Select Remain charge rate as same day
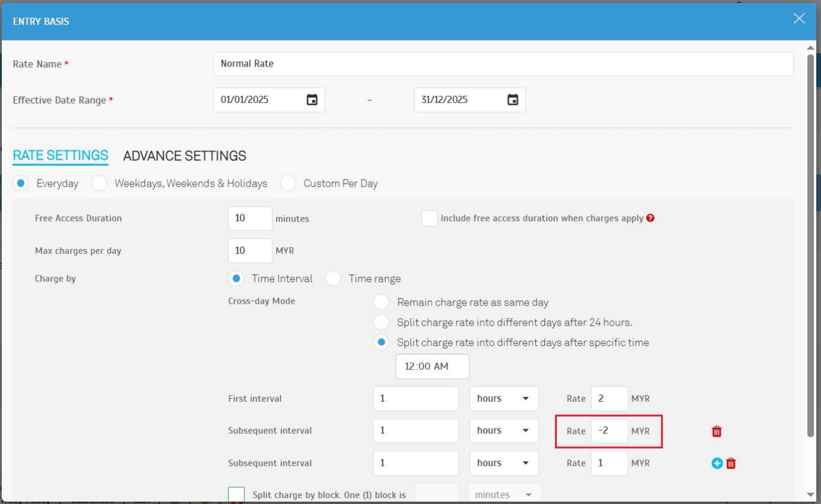The height and width of the screenshot is (504, 821). point(381,303)
